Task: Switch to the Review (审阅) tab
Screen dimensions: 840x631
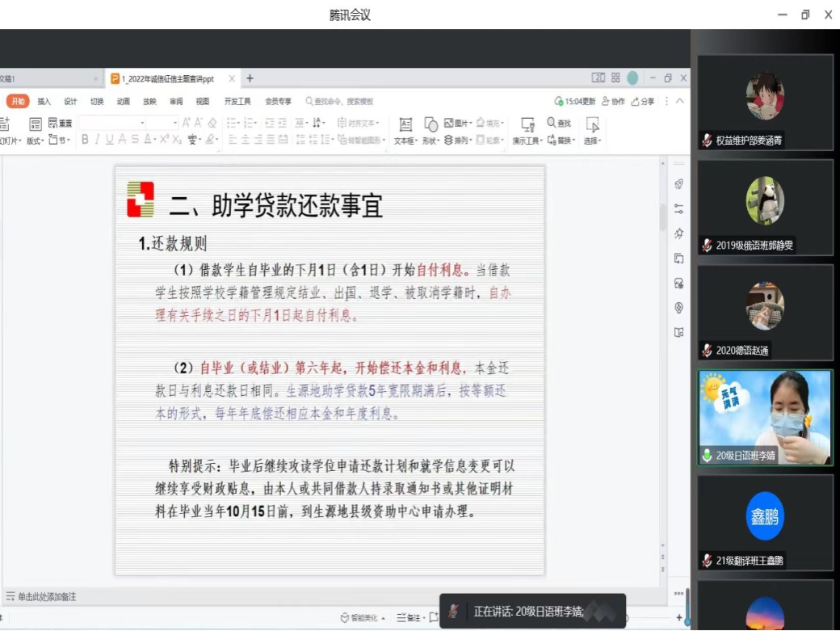Action: click(176, 101)
